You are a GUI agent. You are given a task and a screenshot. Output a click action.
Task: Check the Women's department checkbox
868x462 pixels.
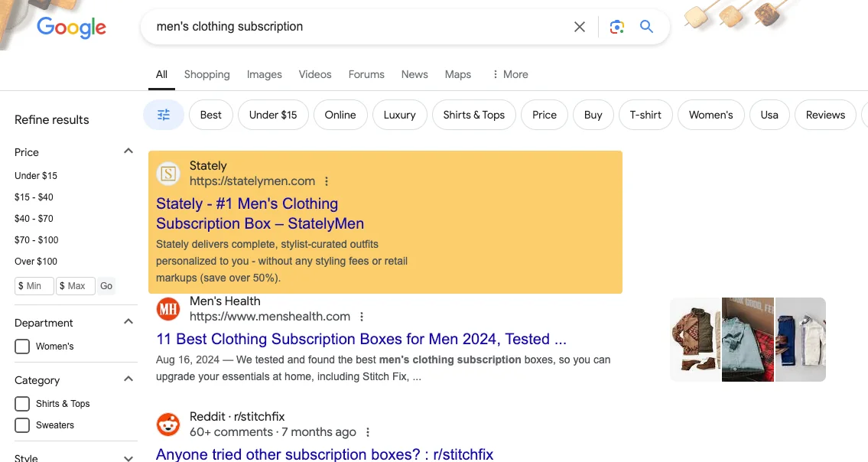(23, 346)
